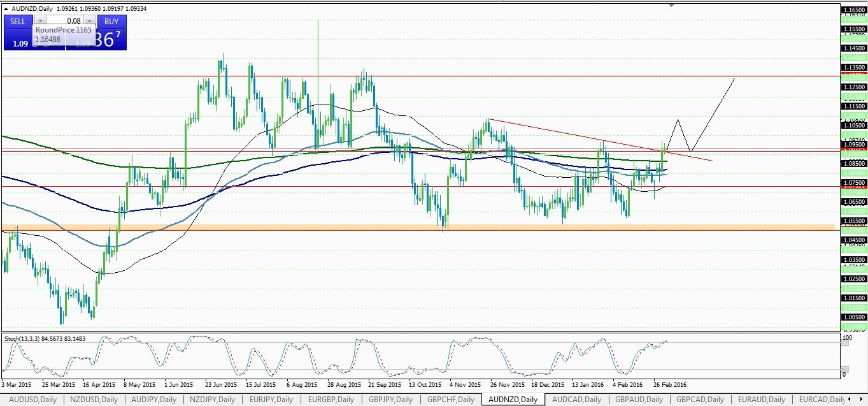The height and width of the screenshot is (406, 868).
Task: Click the chart shift marker triangle
Action: (x=671, y=5)
